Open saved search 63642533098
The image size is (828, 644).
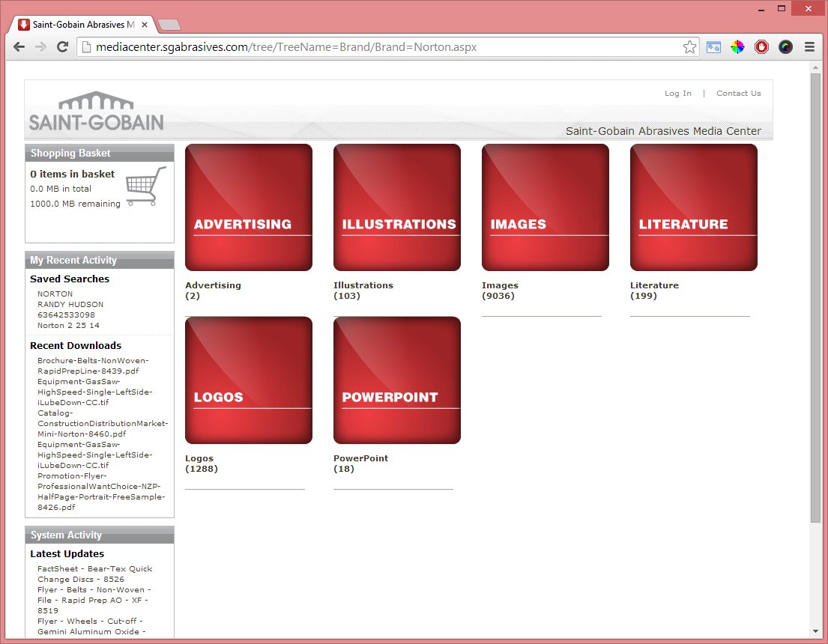pos(66,315)
